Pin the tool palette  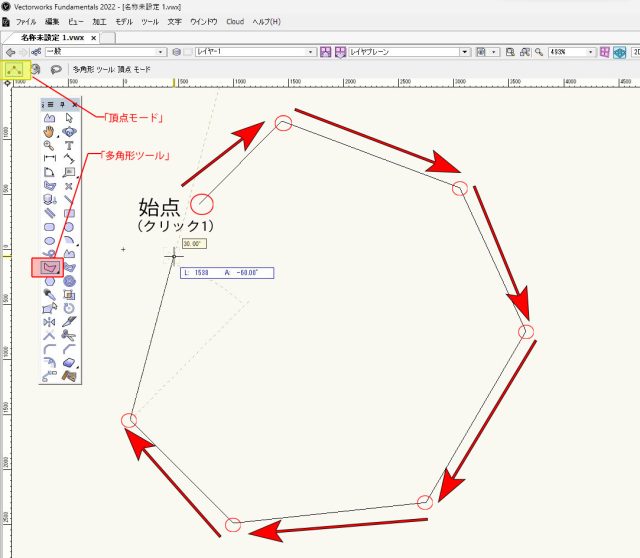pos(62,103)
